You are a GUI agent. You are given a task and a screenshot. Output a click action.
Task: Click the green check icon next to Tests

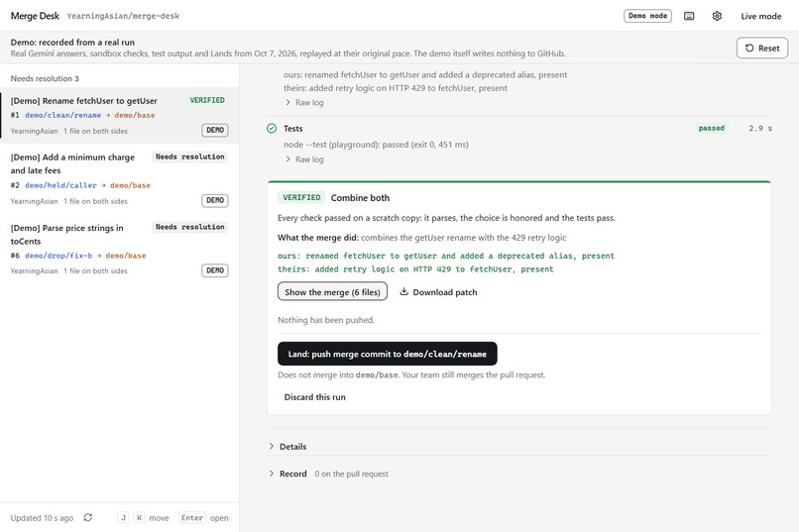272,128
